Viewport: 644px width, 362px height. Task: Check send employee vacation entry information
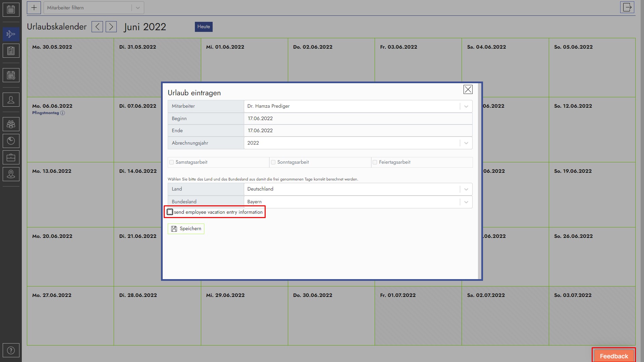click(x=170, y=212)
